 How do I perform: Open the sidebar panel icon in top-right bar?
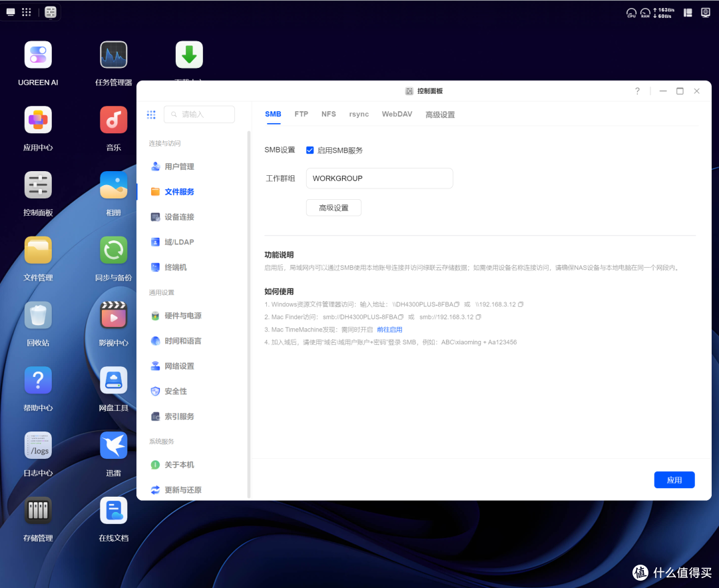[688, 13]
